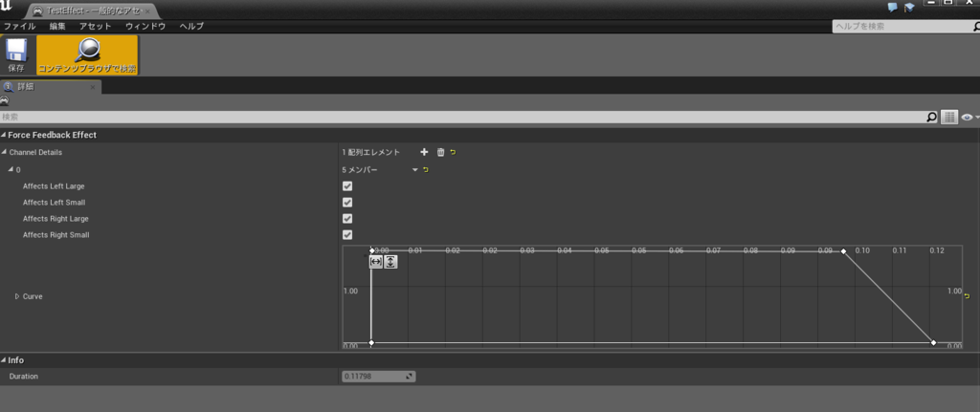
Task: Click the ヘルプを検索 search field
Action: point(902,26)
